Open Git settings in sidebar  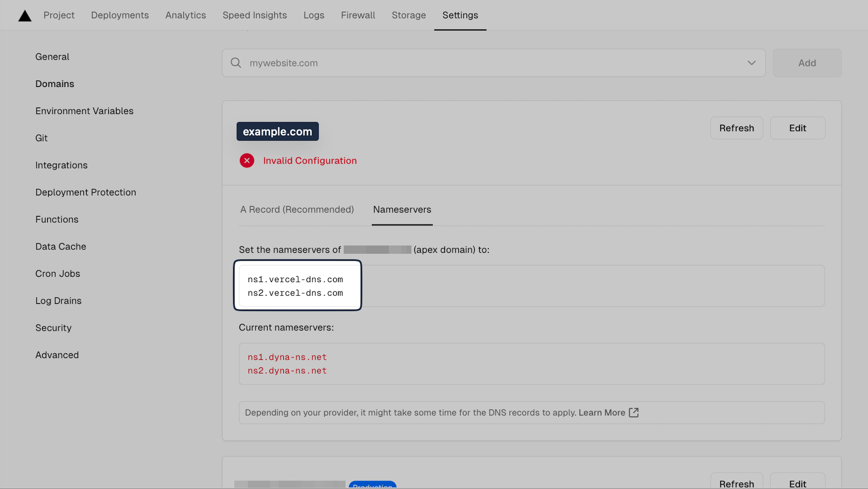(x=42, y=138)
